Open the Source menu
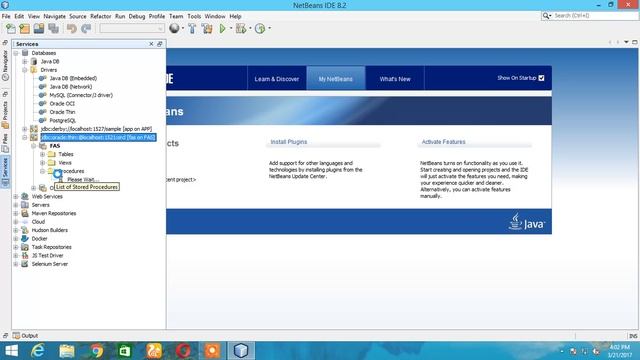Image resolution: width=640 pixels, height=360 pixels. pyautogui.click(x=78, y=16)
